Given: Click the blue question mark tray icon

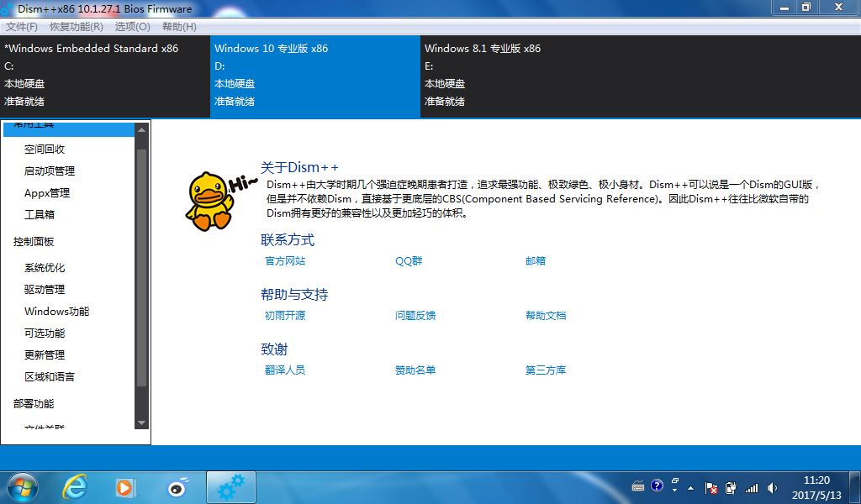Looking at the screenshot, I should (x=656, y=486).
